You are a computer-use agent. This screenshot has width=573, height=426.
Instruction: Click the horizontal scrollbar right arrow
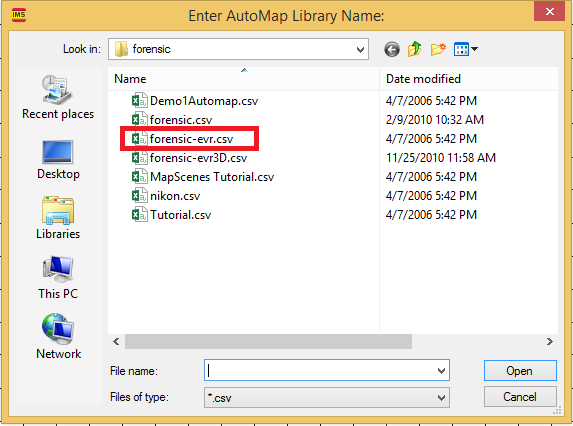pos(549,342)
